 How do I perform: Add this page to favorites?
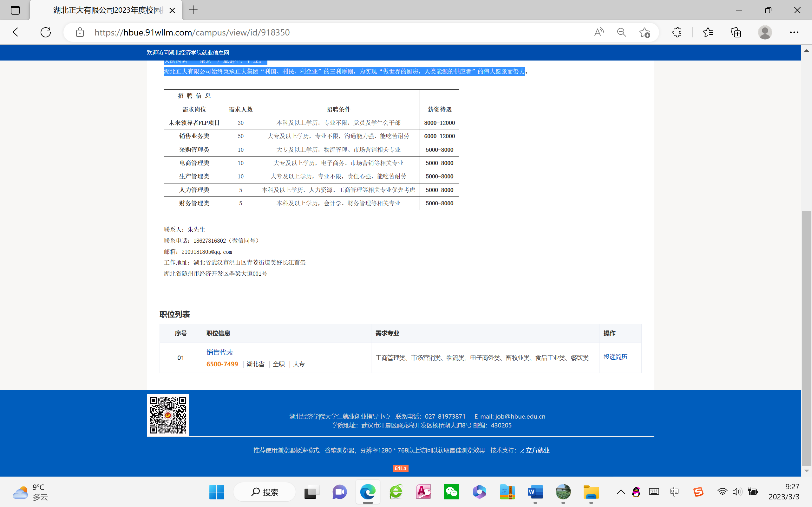coord(644,32)
